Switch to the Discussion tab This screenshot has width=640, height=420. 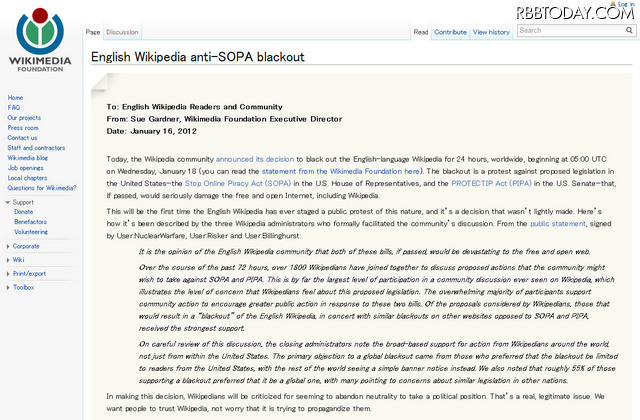(x=122, y=32)
